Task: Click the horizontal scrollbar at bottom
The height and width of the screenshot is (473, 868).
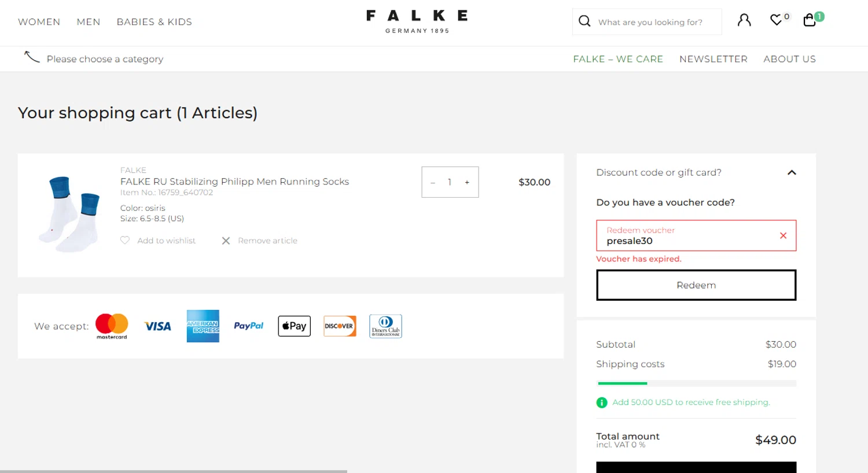Action: pos(174,471)
